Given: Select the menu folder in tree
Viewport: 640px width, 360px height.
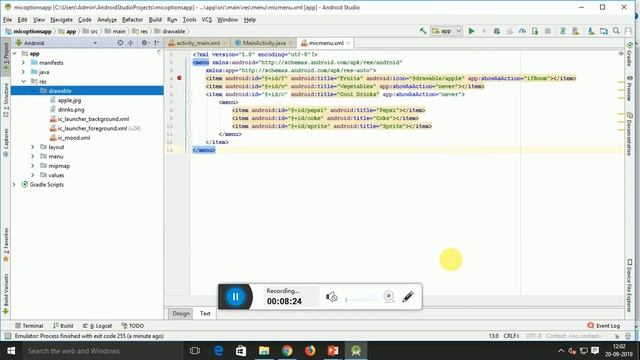Looking at the screenshot, I should (x=56, y=156).
